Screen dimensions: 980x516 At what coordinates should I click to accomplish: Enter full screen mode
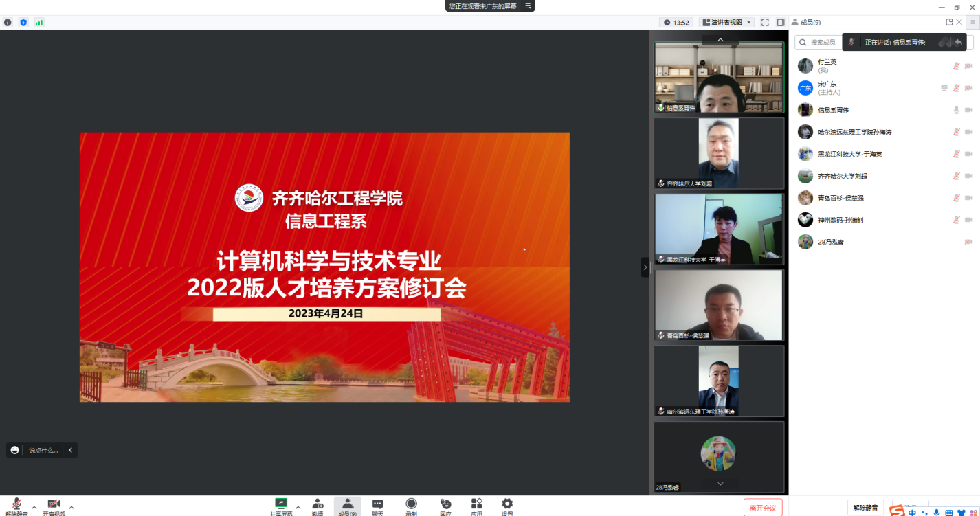[x=765, y=23]
